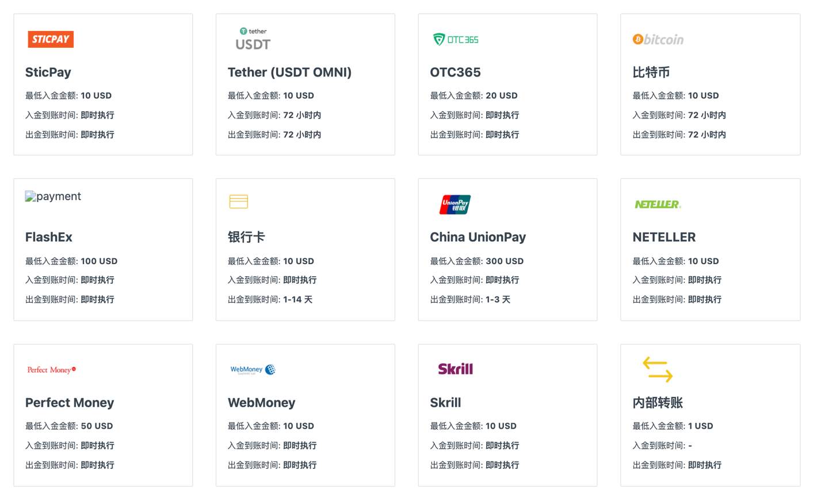Click the green NETELLER logo

coord(658,204)
